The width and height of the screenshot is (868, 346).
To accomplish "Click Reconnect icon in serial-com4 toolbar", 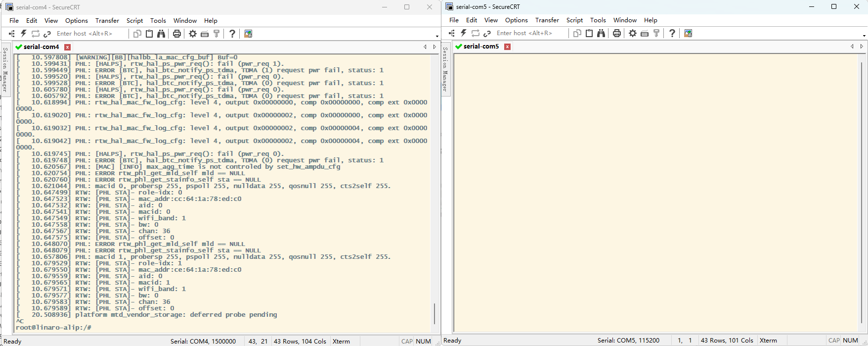I will pos(36,34).
